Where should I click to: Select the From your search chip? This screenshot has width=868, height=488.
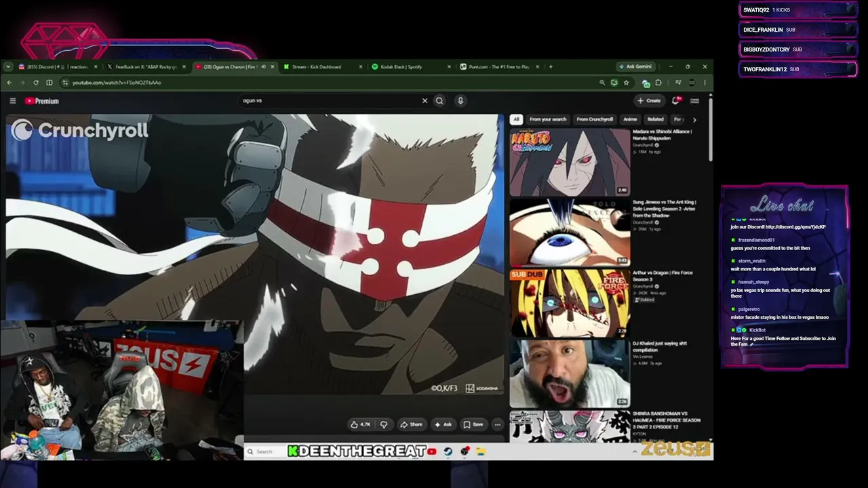(x=548, y=119)
